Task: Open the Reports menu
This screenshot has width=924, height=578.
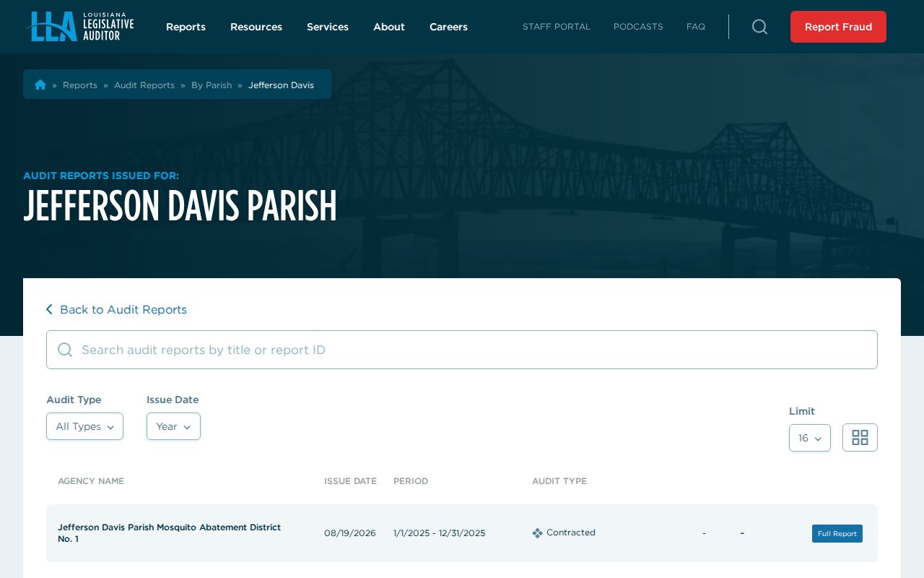Action: coord(186,27)
